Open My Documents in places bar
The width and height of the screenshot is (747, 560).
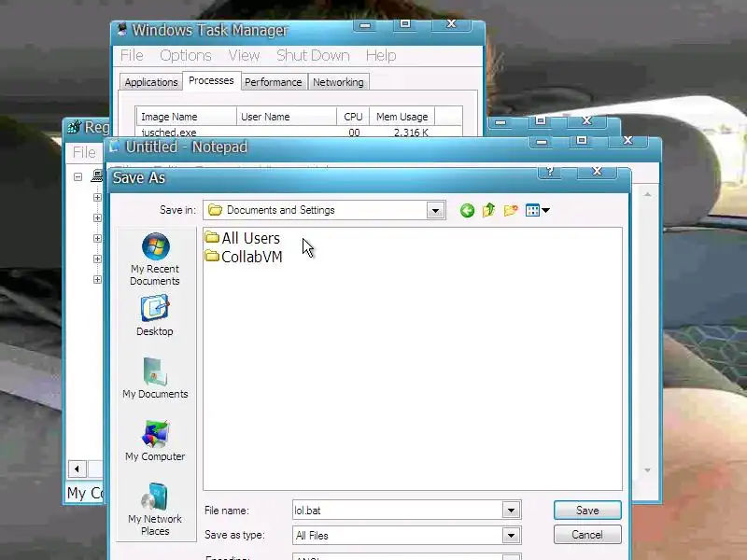pos(155,378)
